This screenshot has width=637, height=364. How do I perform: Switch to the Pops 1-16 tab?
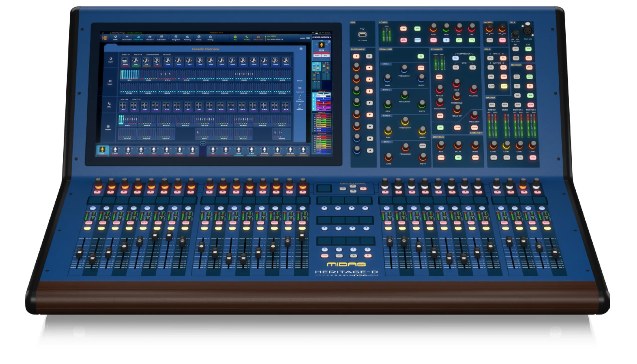pyautogui.click(x=126, y=54)
